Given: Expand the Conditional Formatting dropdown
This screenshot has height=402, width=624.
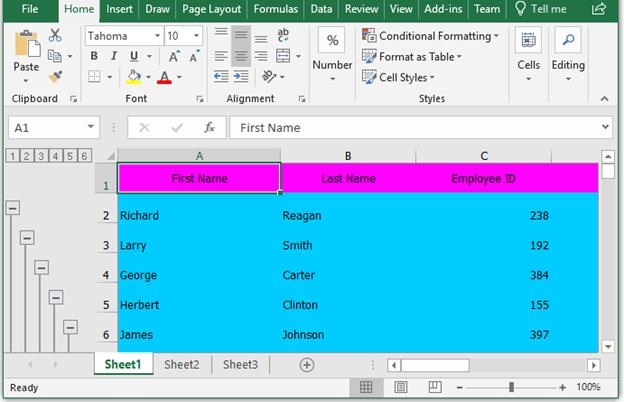Looking at the screenshot, I should (x=429, y=36).
